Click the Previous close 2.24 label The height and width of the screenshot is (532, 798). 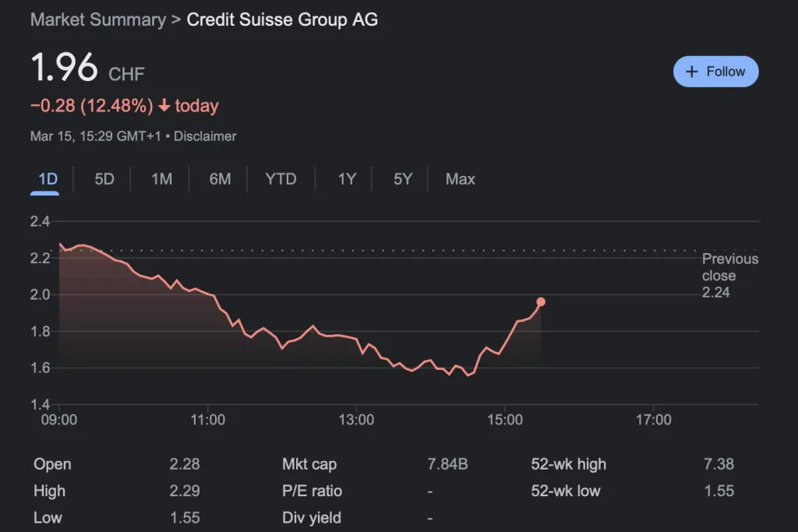point(729,276)
